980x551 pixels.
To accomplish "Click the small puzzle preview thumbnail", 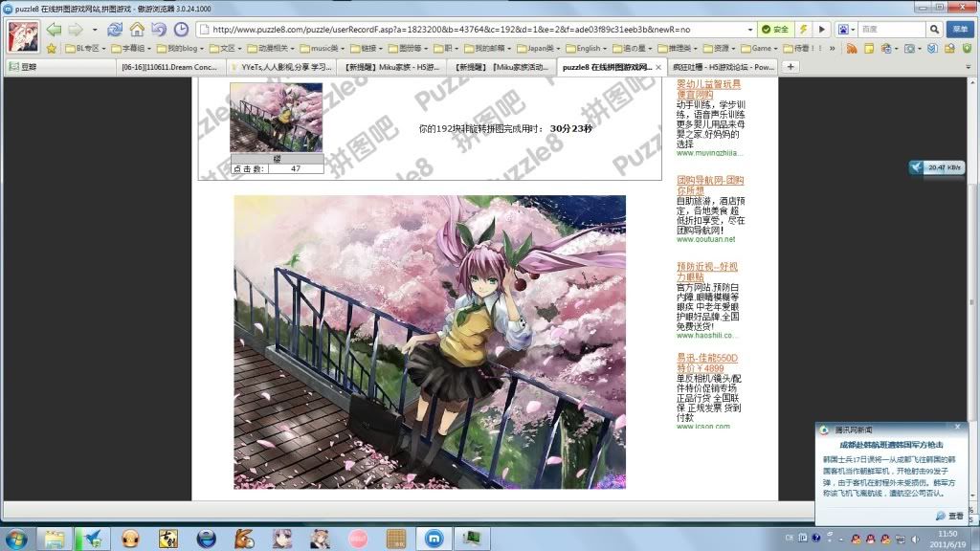I will (277, 118).
